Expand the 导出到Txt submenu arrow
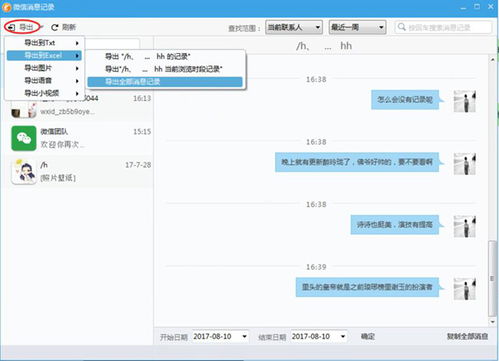The image size is (499, 361). pyautogui.click(x=77, y=43)
